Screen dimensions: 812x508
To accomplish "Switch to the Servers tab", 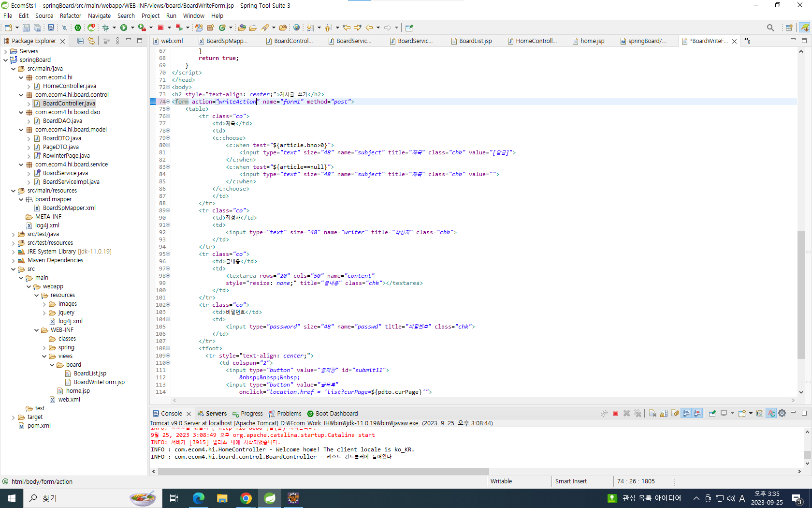I will 212,414.
